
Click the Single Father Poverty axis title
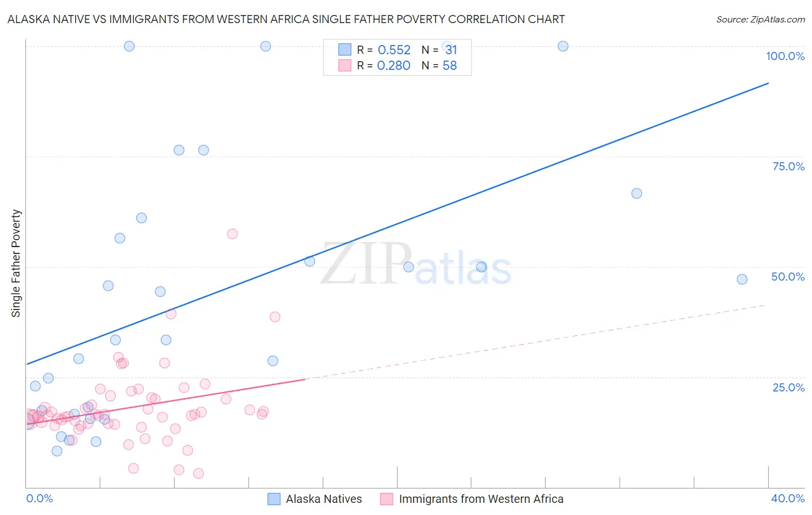click(16, 263)
